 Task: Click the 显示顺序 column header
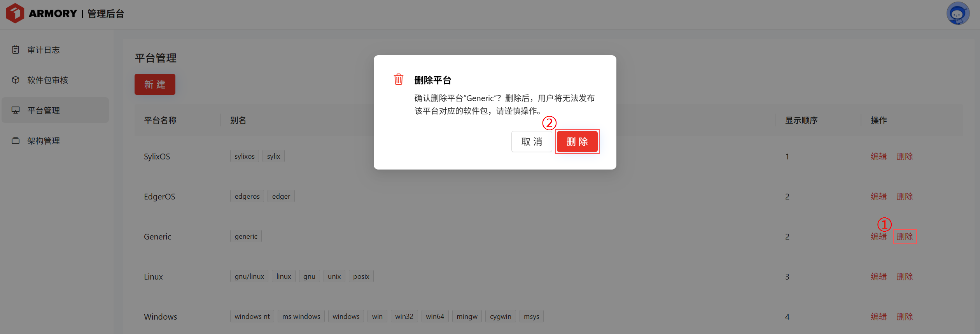[x=801, y=120]
